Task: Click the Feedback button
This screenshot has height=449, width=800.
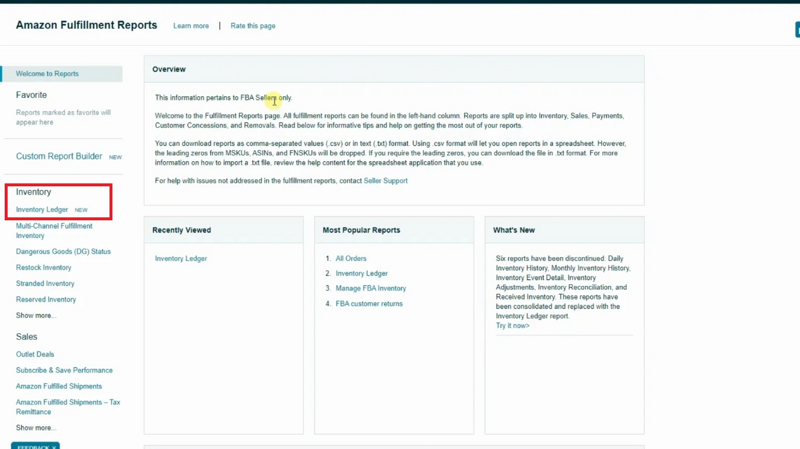Action: point(35,446)
